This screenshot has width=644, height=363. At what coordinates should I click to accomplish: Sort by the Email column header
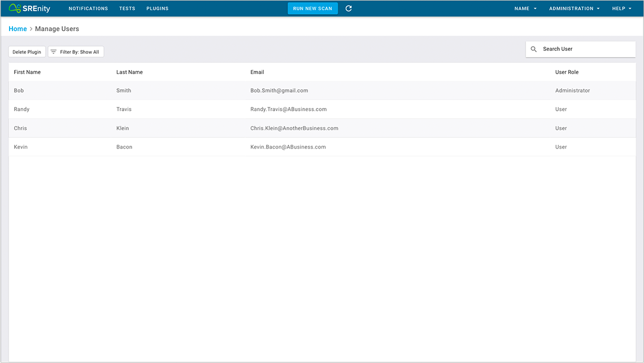(x=257, y=72)
